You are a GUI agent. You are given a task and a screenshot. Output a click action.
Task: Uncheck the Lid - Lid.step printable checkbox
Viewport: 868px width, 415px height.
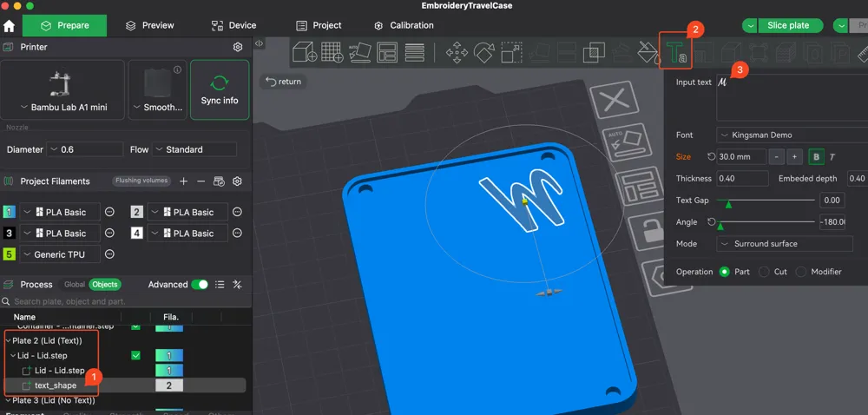click(135, 356)
